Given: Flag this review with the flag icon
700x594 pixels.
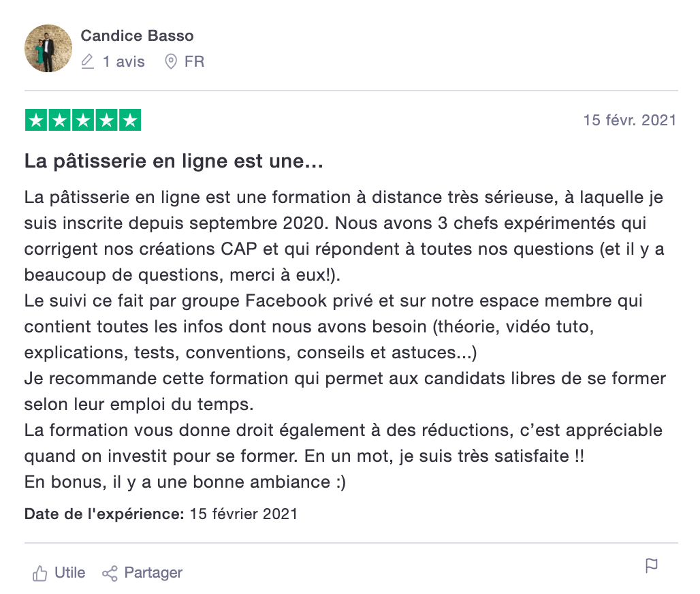Looking at the screenshot, I should pyautogui.click(x=652, y=565).
